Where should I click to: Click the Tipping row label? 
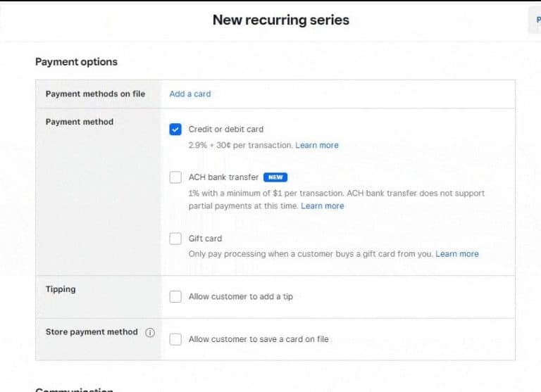point(61,289)
